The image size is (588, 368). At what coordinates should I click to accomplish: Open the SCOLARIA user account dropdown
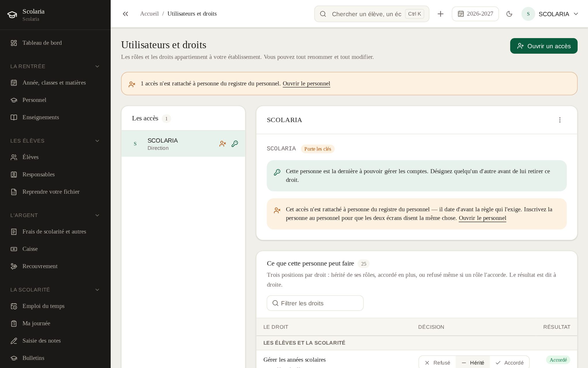point(550,14)
